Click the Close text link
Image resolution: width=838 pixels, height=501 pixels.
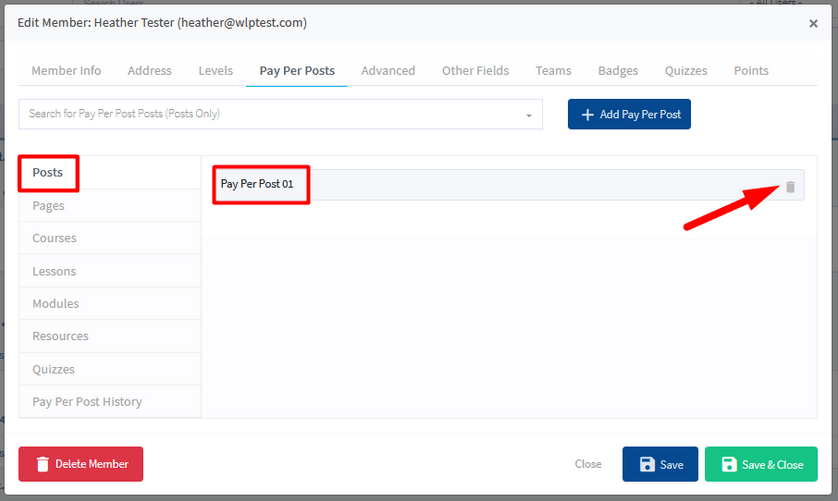(x=588, y=464)
